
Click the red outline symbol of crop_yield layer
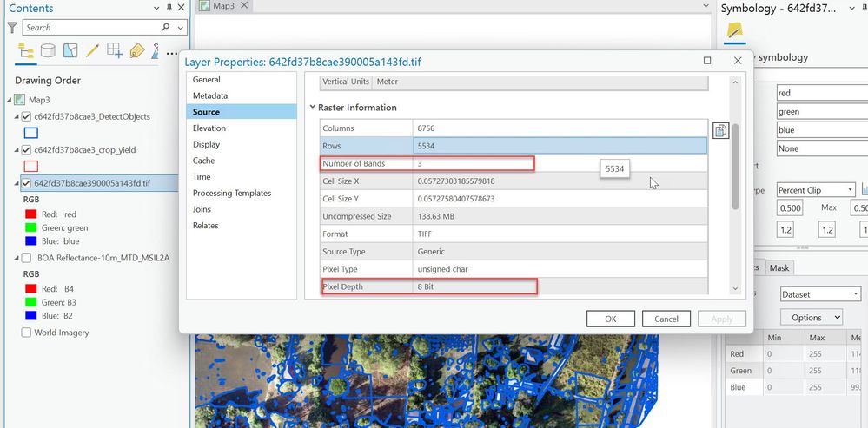tap(31, 166)
